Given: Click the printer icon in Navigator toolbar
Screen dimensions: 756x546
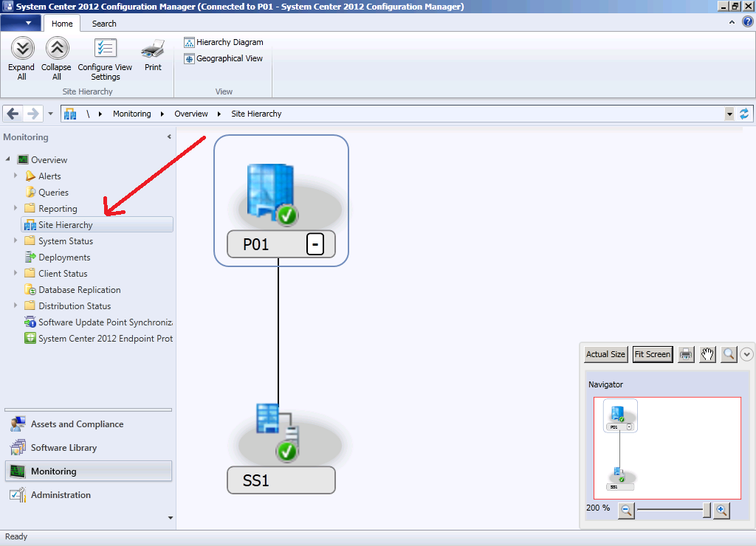Looking at the screenshot, I should 686,355.
